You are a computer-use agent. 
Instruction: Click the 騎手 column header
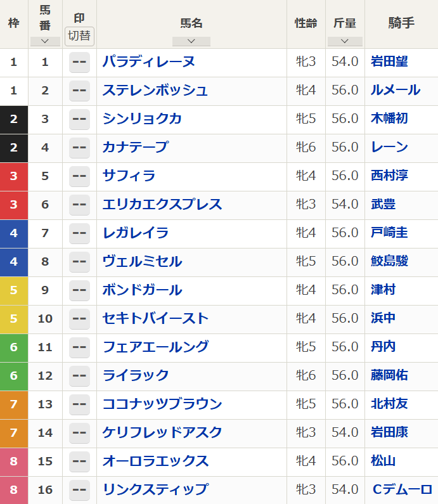[401, 23]
